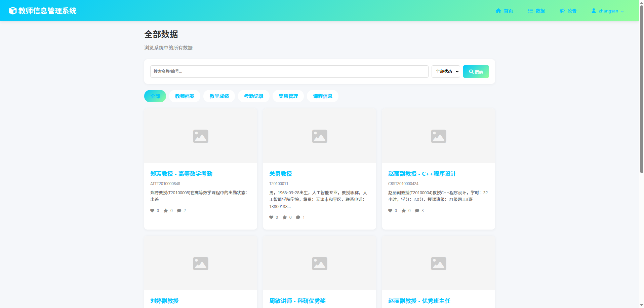644x308 pixels.
Task: Select the 奖惩管理 category tab
Action: click(x=288, y=96)
